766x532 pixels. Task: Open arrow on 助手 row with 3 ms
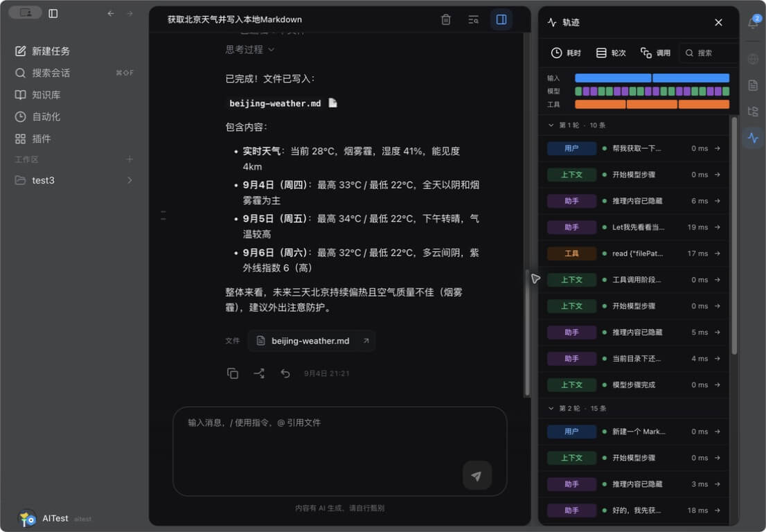pyautogui.click(x=717, y=484)
